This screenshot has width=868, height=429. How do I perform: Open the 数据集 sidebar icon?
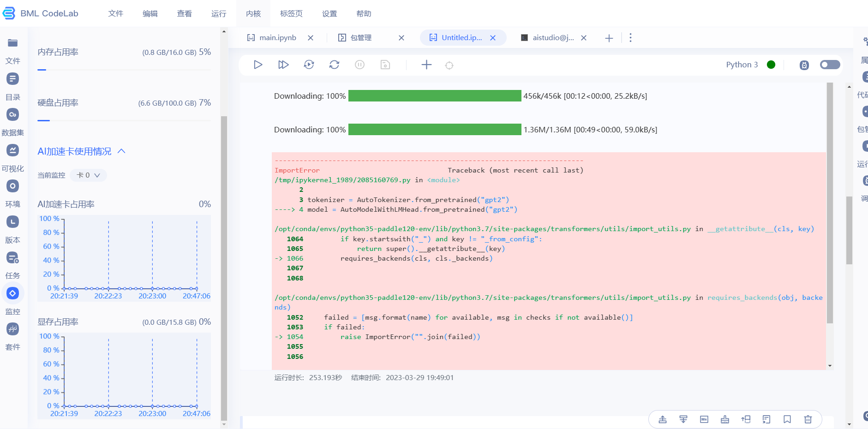12,114
